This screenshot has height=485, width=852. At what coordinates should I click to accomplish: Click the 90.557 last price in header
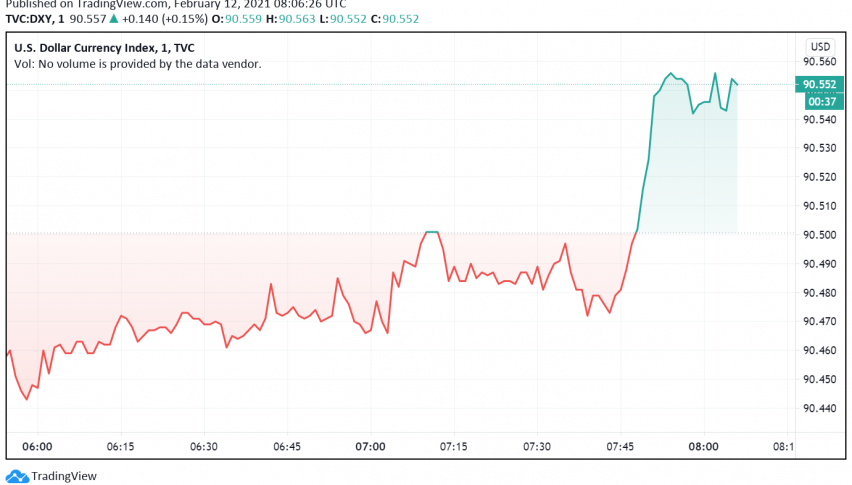coord(88,19)
